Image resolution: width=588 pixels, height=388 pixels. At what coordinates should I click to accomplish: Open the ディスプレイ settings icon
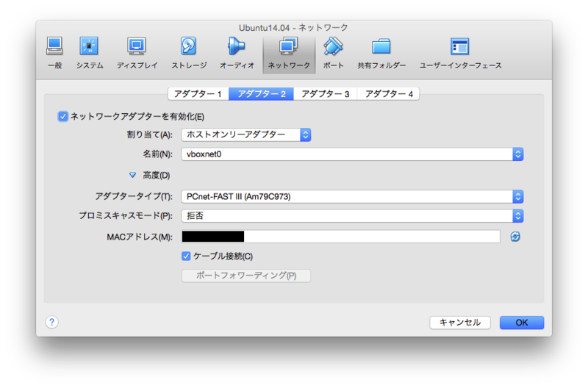[137, 53]
